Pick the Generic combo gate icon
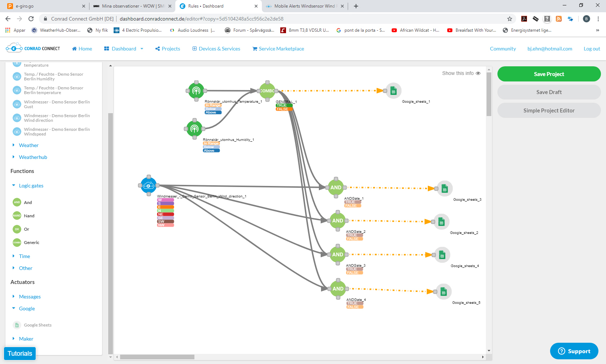 17,242
